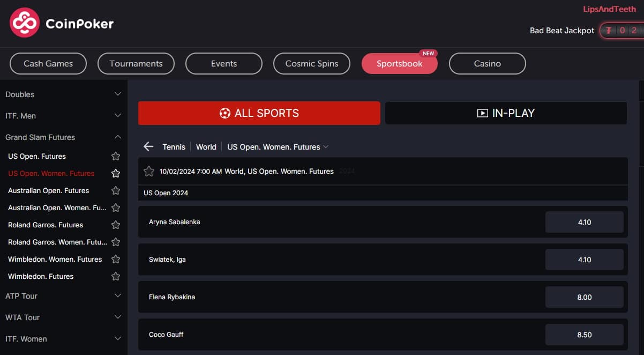Viewport: 644px width, 355px height.
Task: Star Australian Open. Women. Fu... entry
Action: [x=115, y=208]
